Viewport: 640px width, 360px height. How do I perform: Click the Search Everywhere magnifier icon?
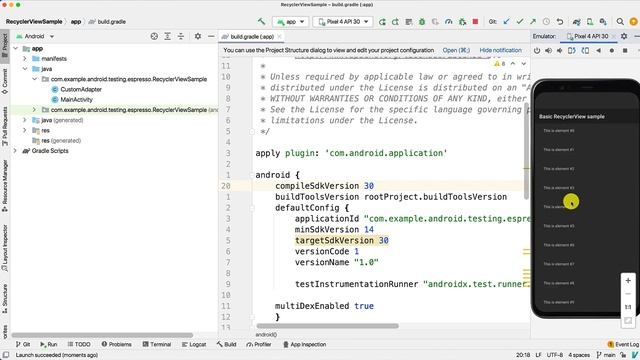[620, 22]
